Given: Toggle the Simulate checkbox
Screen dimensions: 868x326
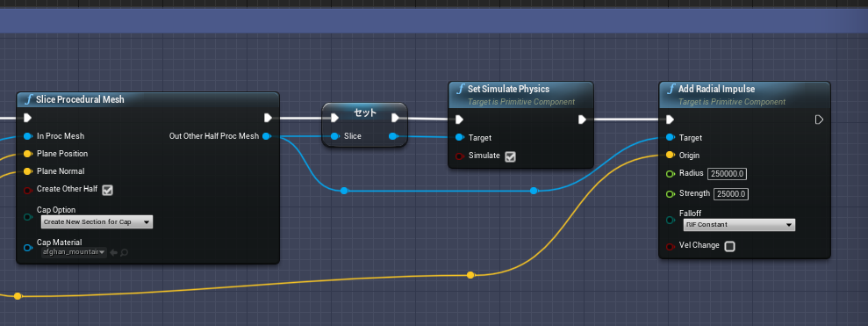Looking at the screenshot, I should coord(511,157).
